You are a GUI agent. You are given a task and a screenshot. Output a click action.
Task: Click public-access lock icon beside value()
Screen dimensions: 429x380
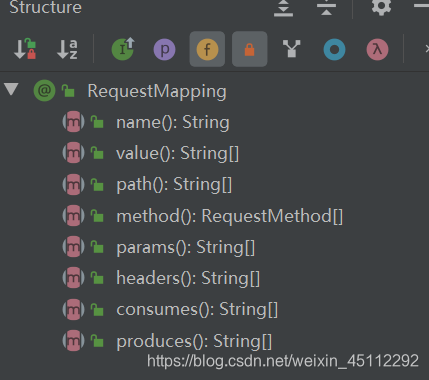pos(97,153)
